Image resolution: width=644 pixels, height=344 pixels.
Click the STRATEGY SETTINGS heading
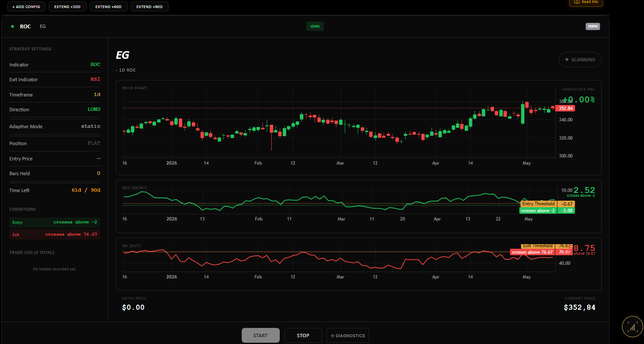tap(30, 49)
